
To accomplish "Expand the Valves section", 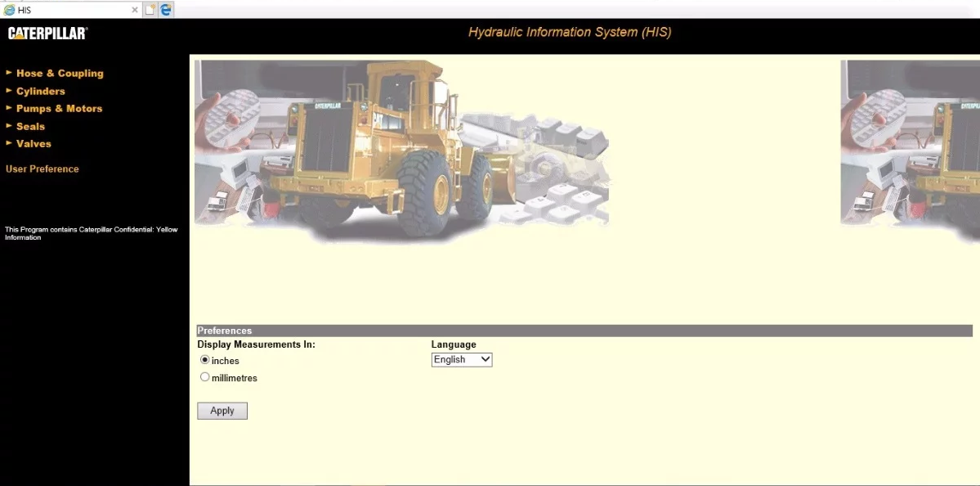I will 34,143.
